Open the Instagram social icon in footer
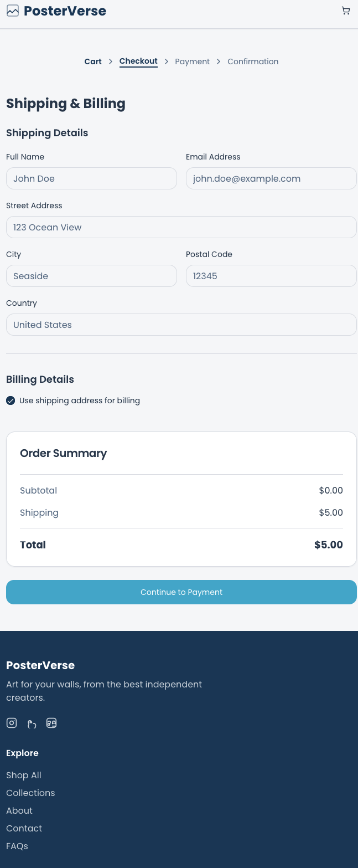 [x=11, y=723]
